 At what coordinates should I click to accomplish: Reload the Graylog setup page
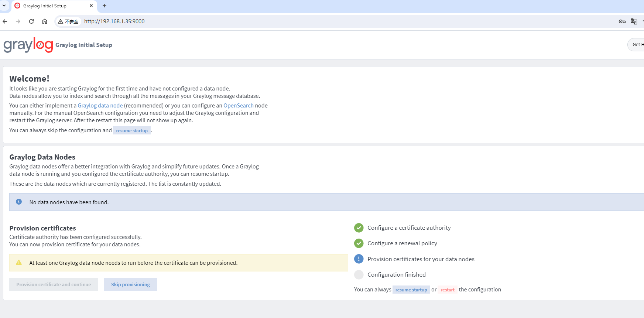[x=31, y=21]
